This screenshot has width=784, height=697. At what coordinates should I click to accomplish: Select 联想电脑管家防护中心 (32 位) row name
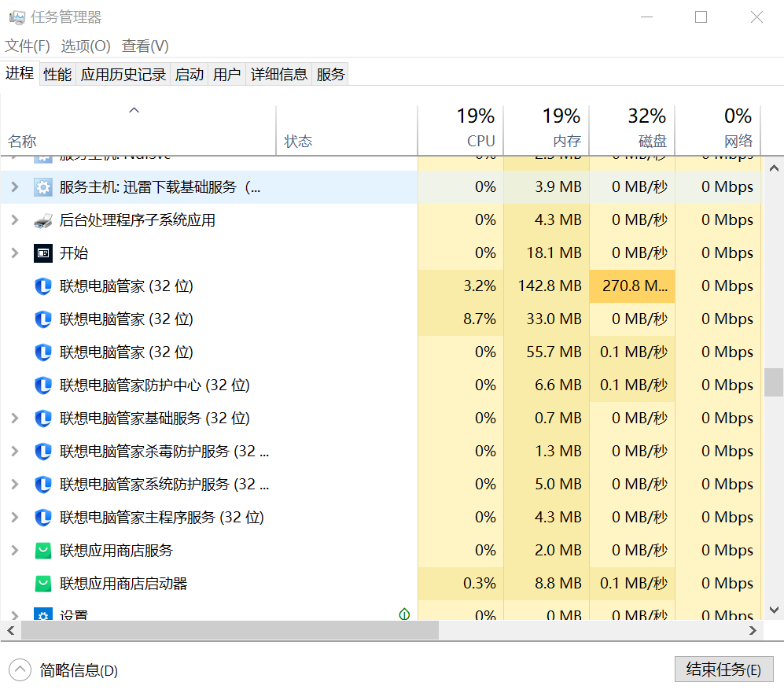coord(154,385)
